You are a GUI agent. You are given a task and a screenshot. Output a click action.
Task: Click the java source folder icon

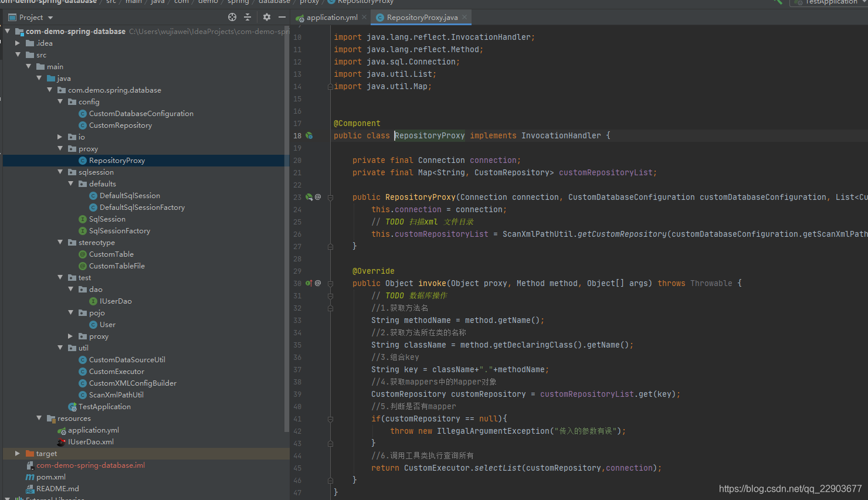(x=51, y=79)
